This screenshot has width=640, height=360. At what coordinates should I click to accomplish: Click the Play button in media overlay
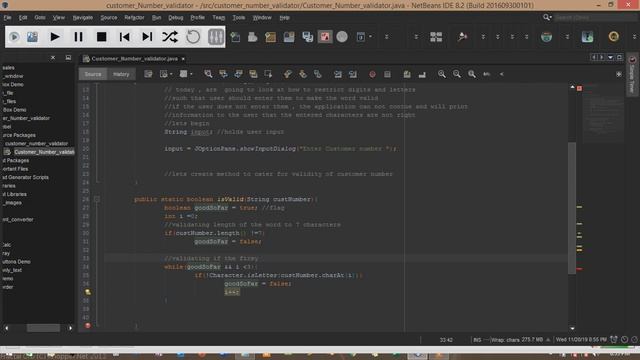click(x=55, y=37)
